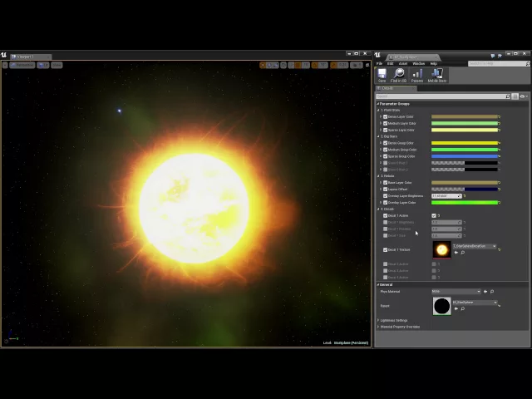
Task: Reset Dense Layer Color to default arrow
Action: coord(500,116)
